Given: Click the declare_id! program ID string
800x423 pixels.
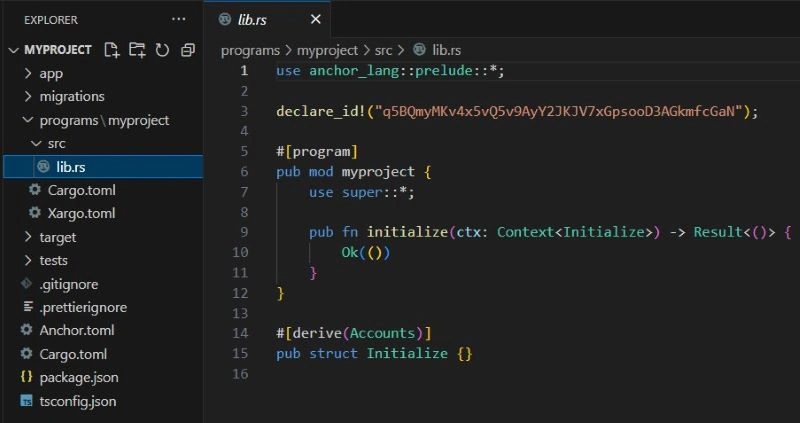Looking at the screenshot, I should [559, 111].
